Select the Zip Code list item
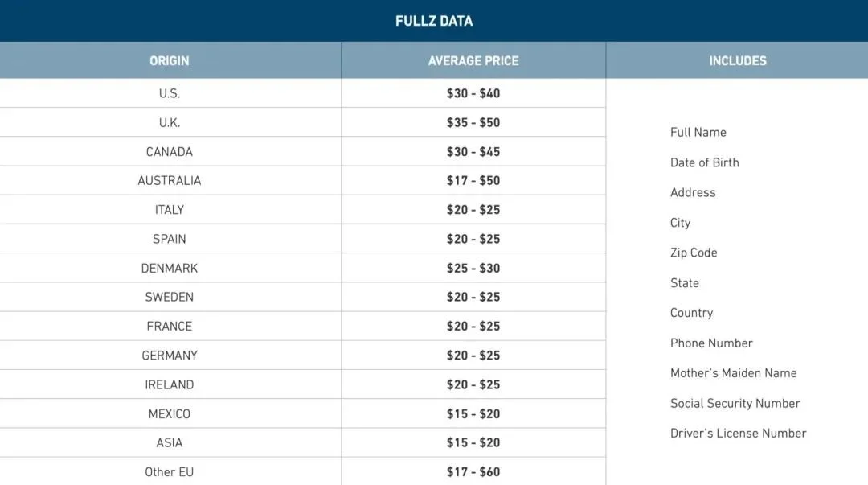The width and height of the screenshot is (868, 485). (x=694, y=253)
